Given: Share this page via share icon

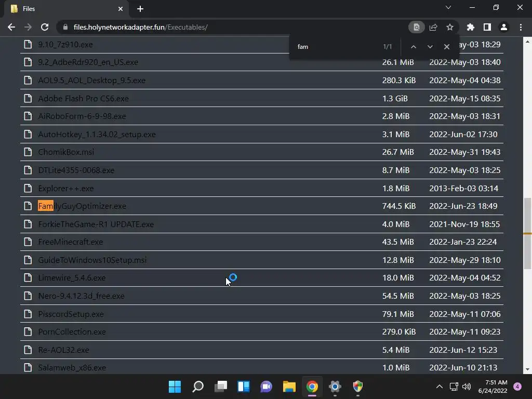Looking at the screenshot, I should [x=433, y=27].
